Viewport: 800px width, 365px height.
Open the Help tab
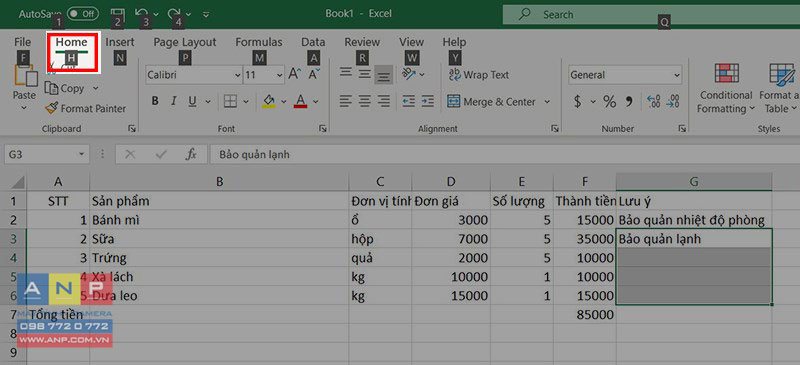click(x=454, y=42)
